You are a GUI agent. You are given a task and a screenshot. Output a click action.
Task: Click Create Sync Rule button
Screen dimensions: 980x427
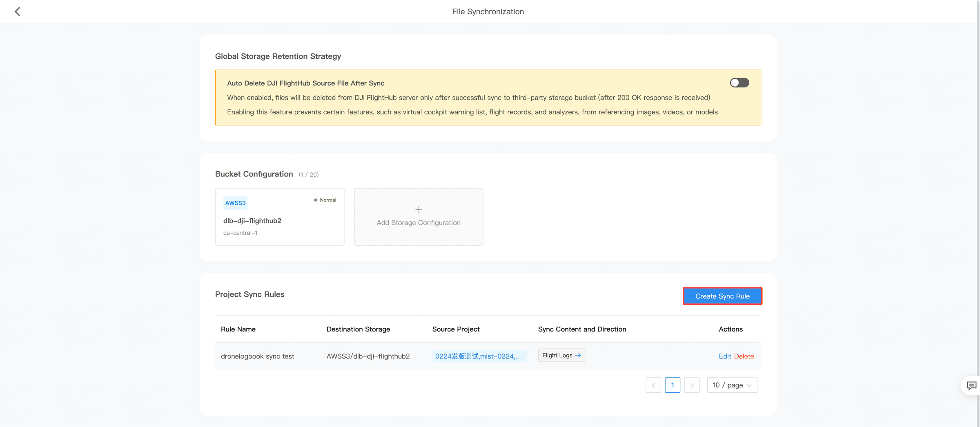[722, 296]
